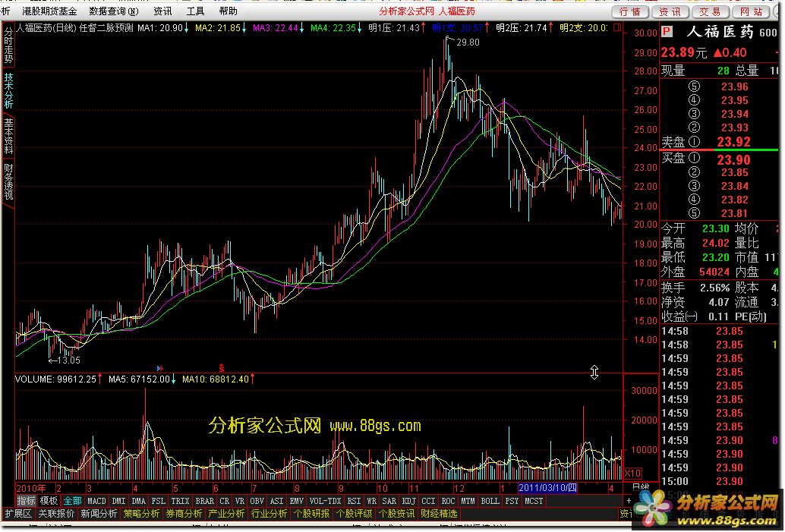This screenshot has height=532, width=785.
Task: Select the VOL-TDX indicator tab
Action: (x=326, y=500)
